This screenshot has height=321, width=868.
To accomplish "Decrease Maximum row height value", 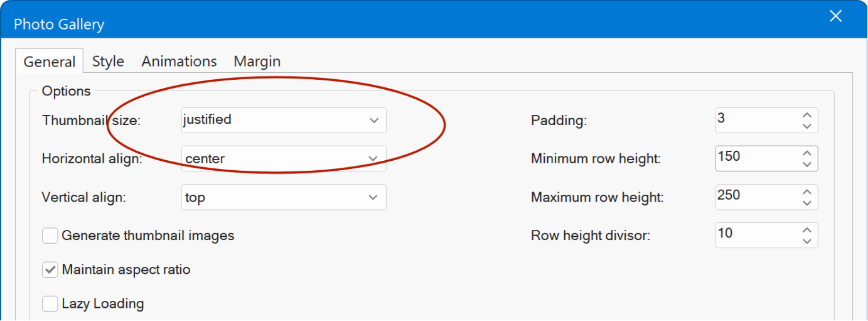I will [x=807, y=203].
